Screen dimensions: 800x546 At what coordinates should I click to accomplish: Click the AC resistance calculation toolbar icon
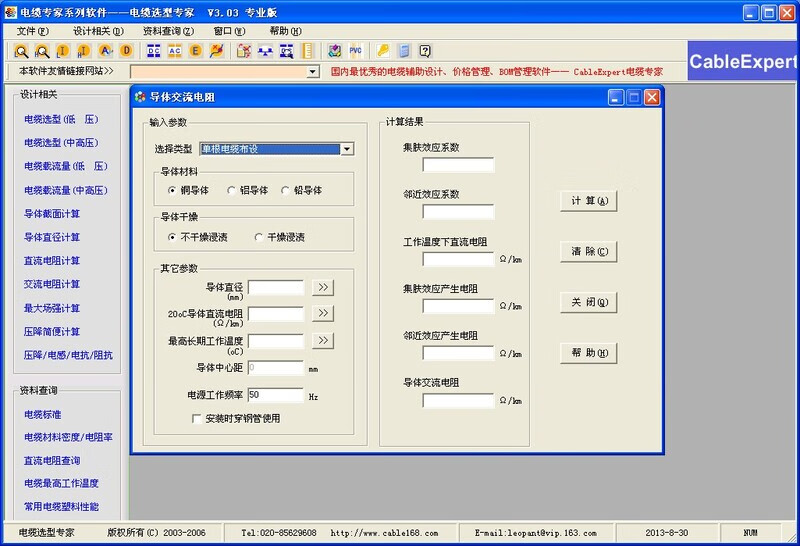[175, 51]
